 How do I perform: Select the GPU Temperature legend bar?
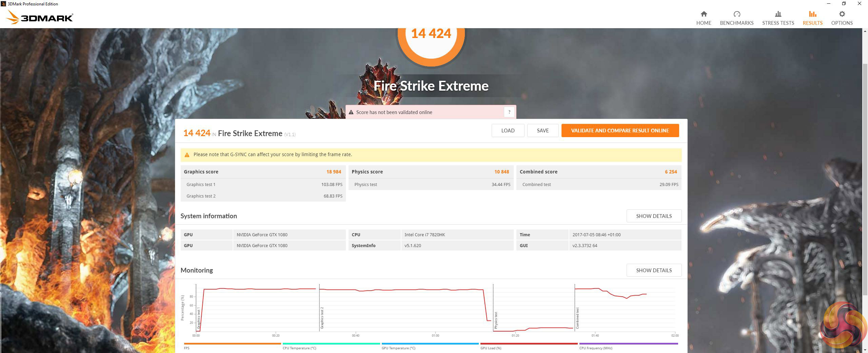(430, 343)
